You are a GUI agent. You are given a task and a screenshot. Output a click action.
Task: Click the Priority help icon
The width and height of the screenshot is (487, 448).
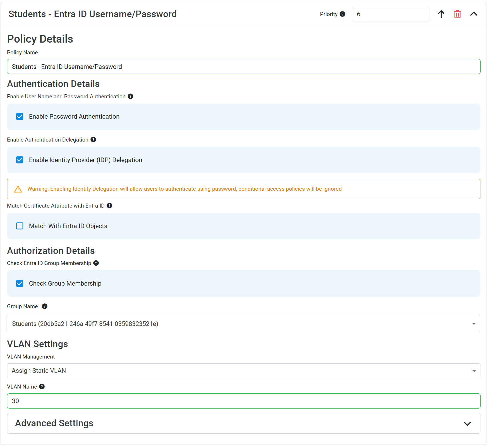tap(343, 14)
